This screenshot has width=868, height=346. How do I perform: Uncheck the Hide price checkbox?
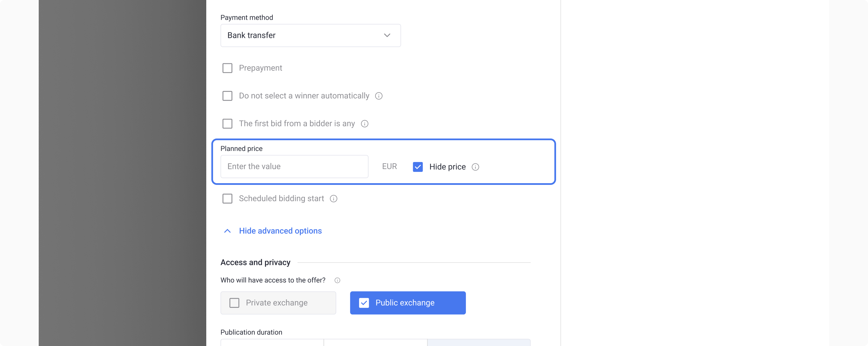(x=418, y=167)
